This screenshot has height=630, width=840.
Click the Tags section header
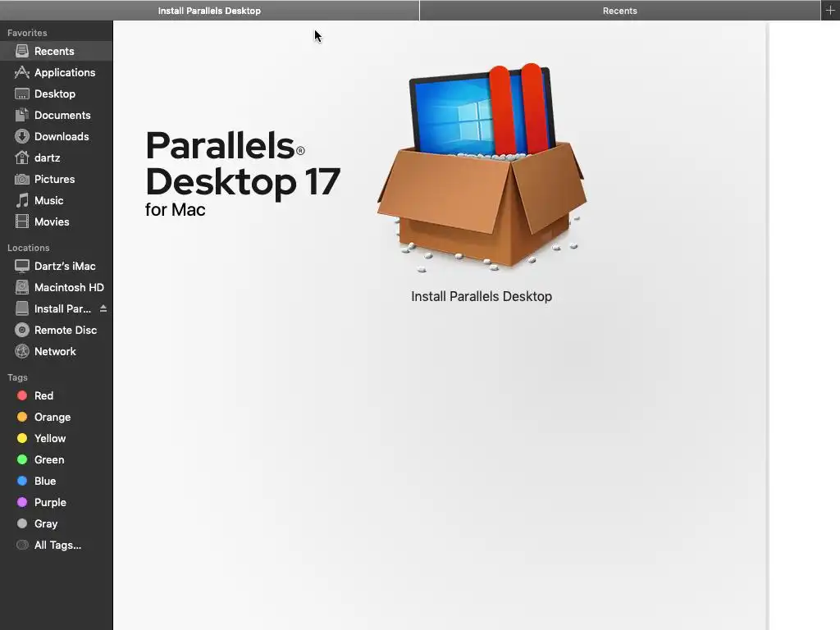pos(18,377)
